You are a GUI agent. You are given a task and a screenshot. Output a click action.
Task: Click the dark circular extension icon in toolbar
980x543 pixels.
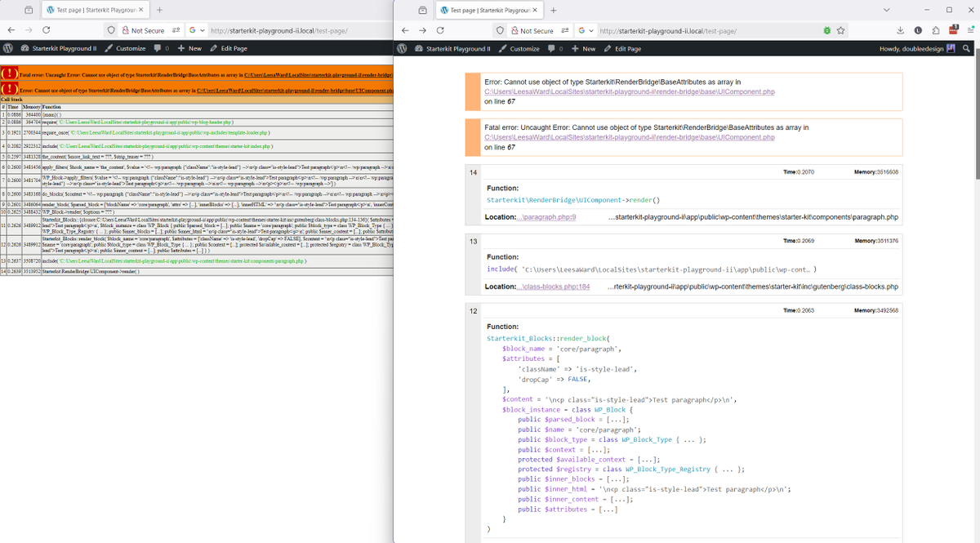918,30
